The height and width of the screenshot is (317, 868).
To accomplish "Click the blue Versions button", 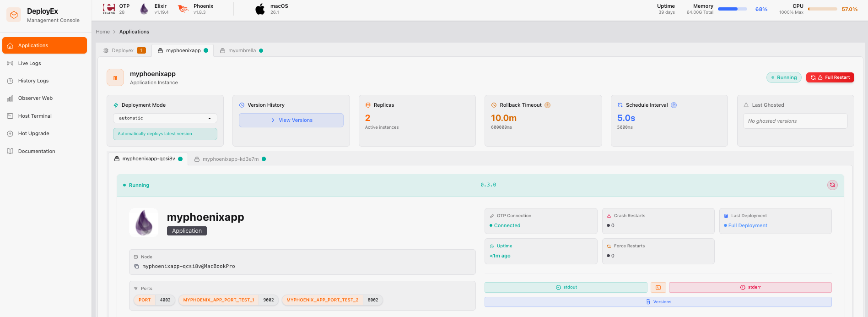I will (658, 302).
